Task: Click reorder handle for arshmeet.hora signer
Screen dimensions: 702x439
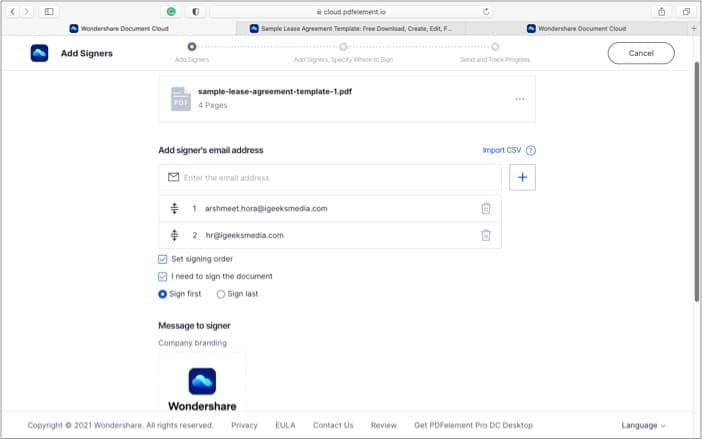Action: (174, 208)
